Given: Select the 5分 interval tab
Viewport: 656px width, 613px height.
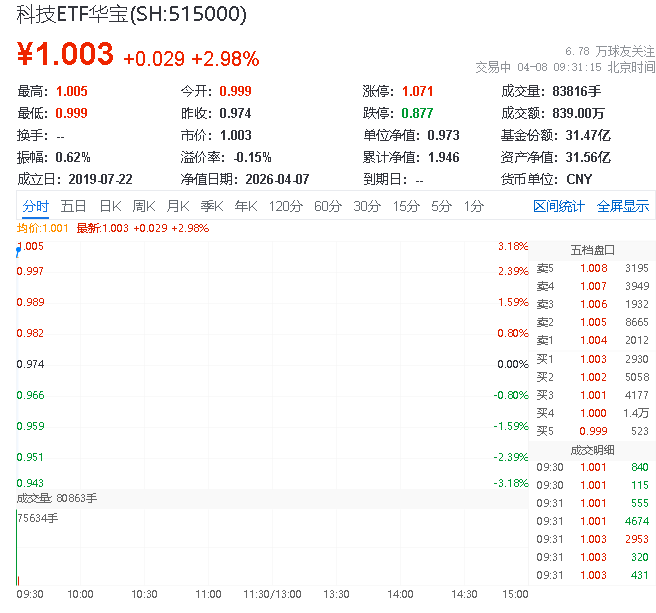Looking at the screenshot, I should [x=441, y=206].
